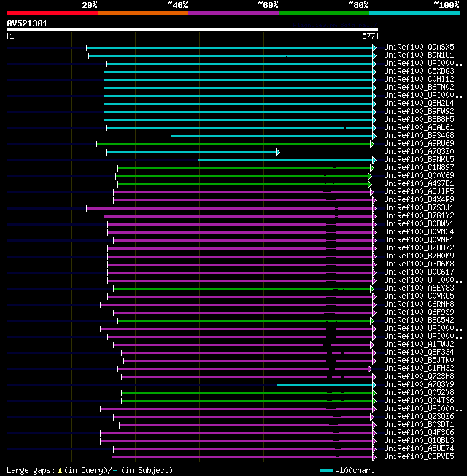Click the UniRef100_B5JTN0 label

coord(419,361)
